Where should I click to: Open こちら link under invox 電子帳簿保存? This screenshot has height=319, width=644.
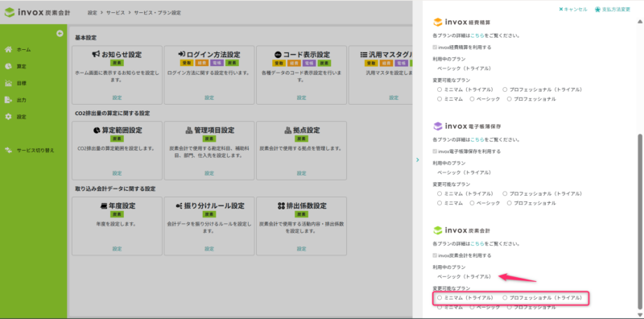click(x=477, y=140)
